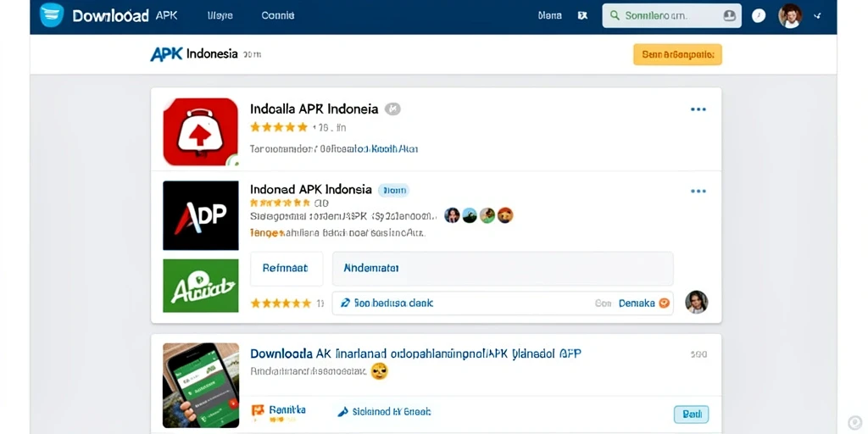Click the Refnnaat button
This screenshot has height=434, width=868.
click(x=287, y=269)
